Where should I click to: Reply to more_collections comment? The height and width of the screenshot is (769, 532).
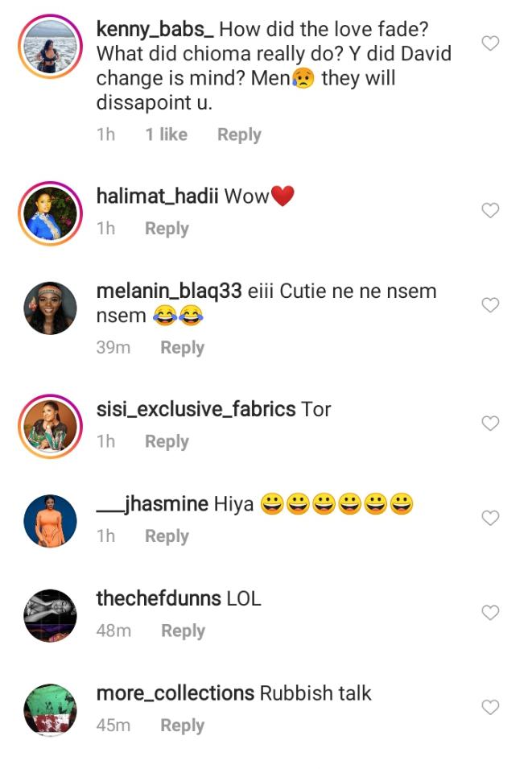click(x=183, y=726)
